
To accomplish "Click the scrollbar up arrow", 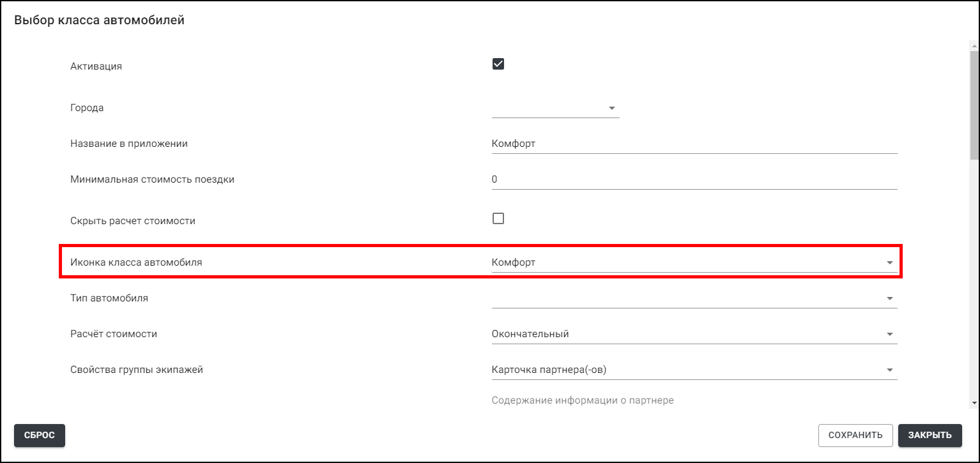I will click(974, 45).
